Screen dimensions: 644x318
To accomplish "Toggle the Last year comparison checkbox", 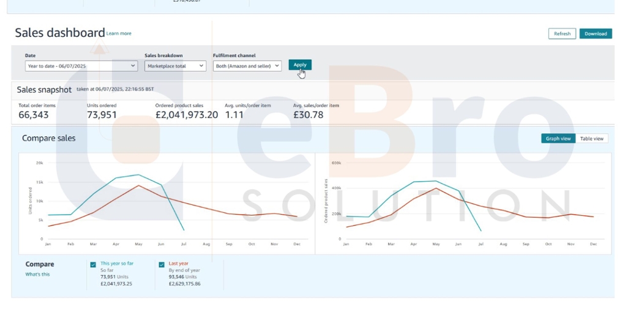I will coord(162,265).
